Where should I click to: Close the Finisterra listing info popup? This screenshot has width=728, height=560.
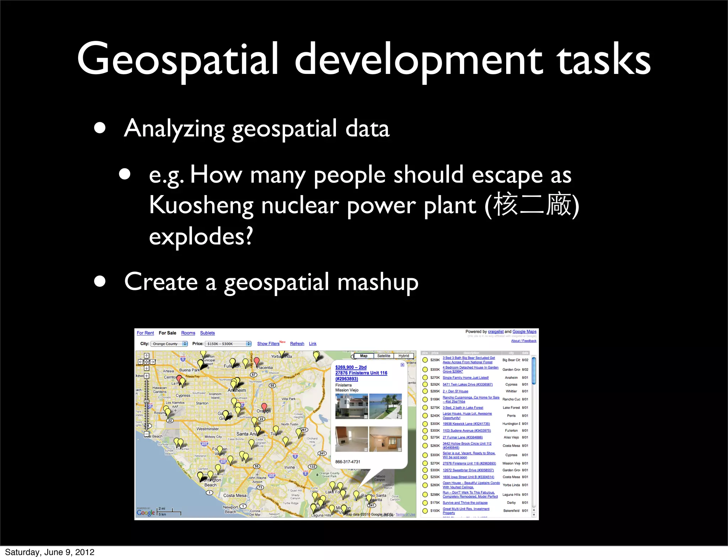tap(402, 365)
